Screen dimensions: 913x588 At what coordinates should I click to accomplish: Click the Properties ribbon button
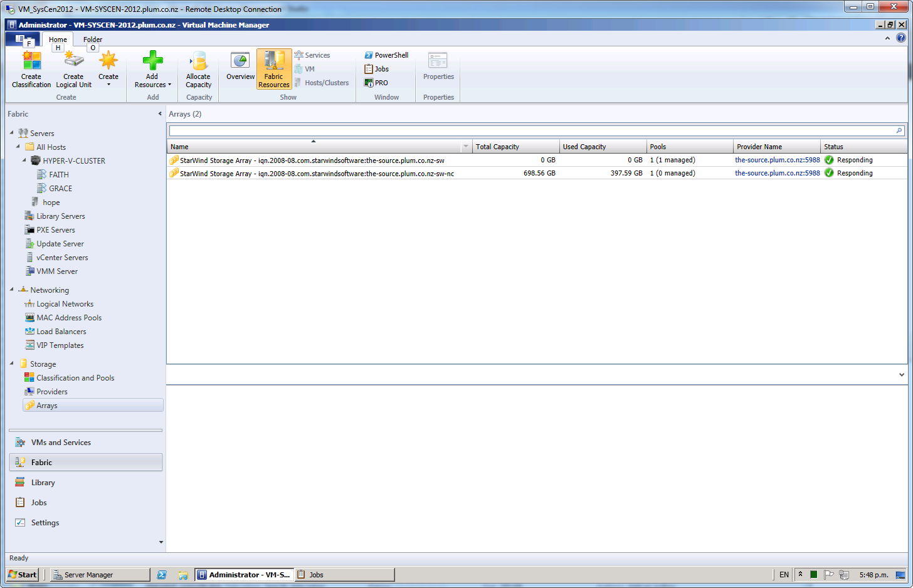coord(438,66)
